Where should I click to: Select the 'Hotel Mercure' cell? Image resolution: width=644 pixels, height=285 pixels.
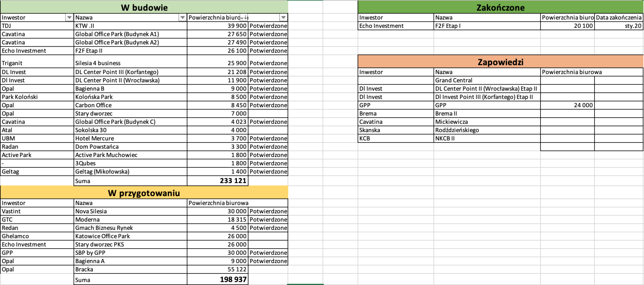pos(130,139)
